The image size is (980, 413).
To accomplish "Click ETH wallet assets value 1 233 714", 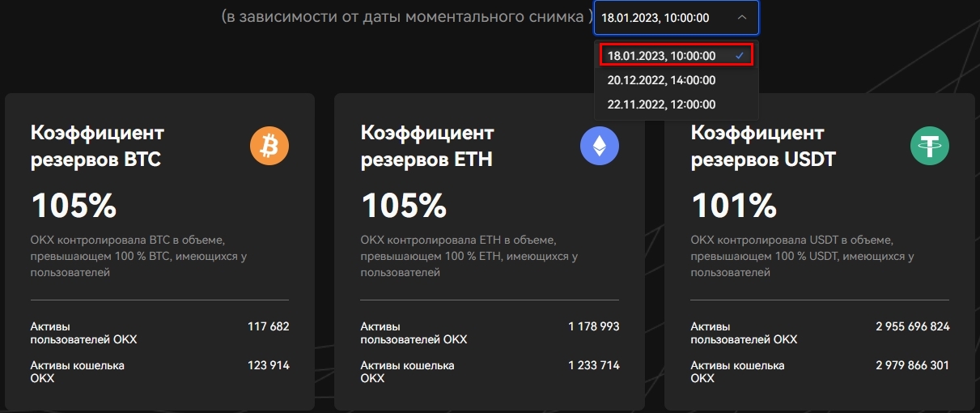I will (x=593, y=365).
